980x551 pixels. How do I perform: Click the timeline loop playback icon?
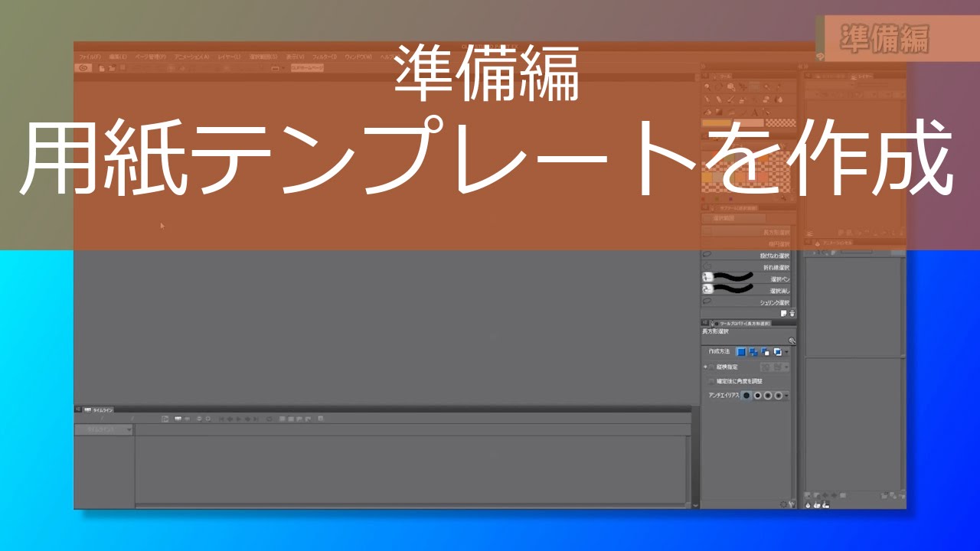pyautogui.click(x=269, y=419)
